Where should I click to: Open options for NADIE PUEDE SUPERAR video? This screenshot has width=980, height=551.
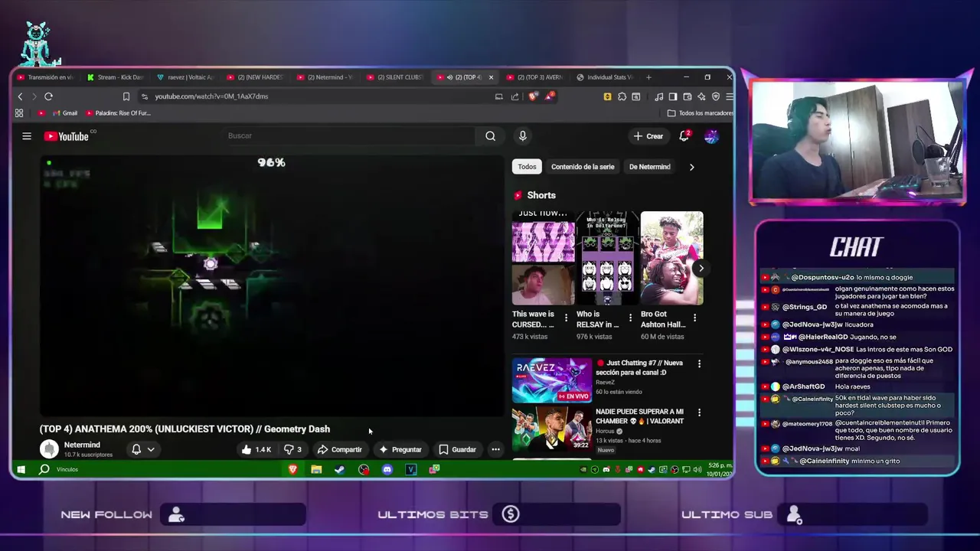[x=699, y=413]
